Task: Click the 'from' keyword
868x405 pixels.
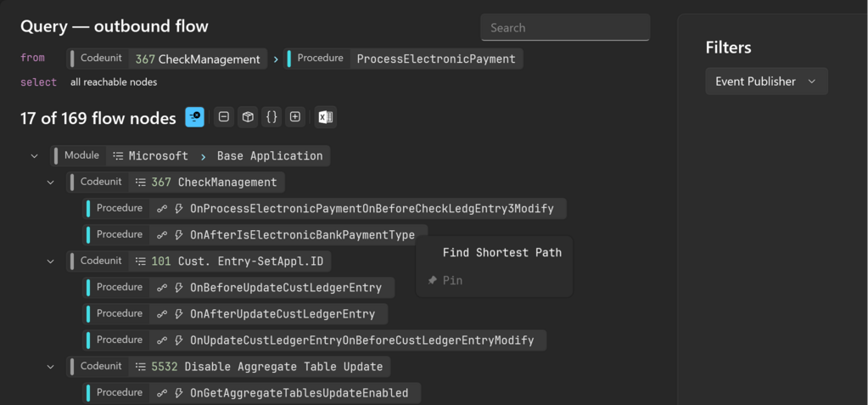Action: [x=32, y=58]
